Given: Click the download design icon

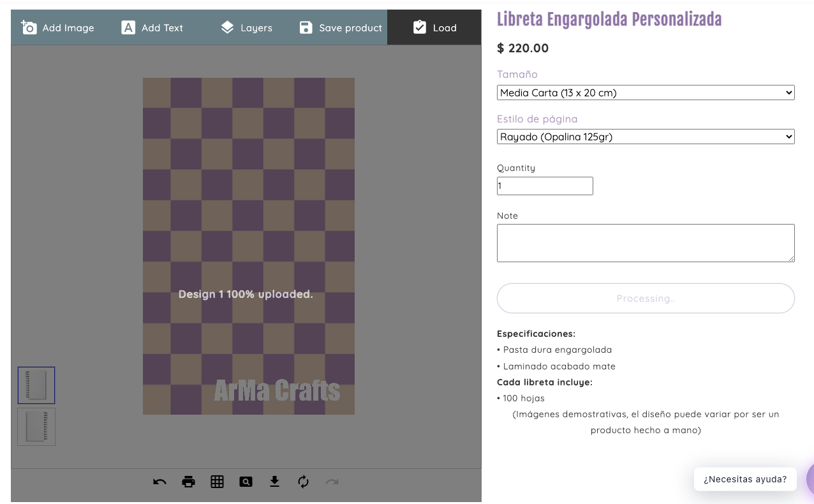Looking at the screenshot, I should tap(274, 482).
